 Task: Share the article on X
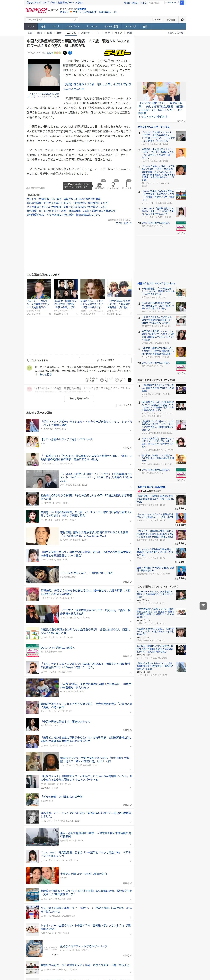pos(65,53)
